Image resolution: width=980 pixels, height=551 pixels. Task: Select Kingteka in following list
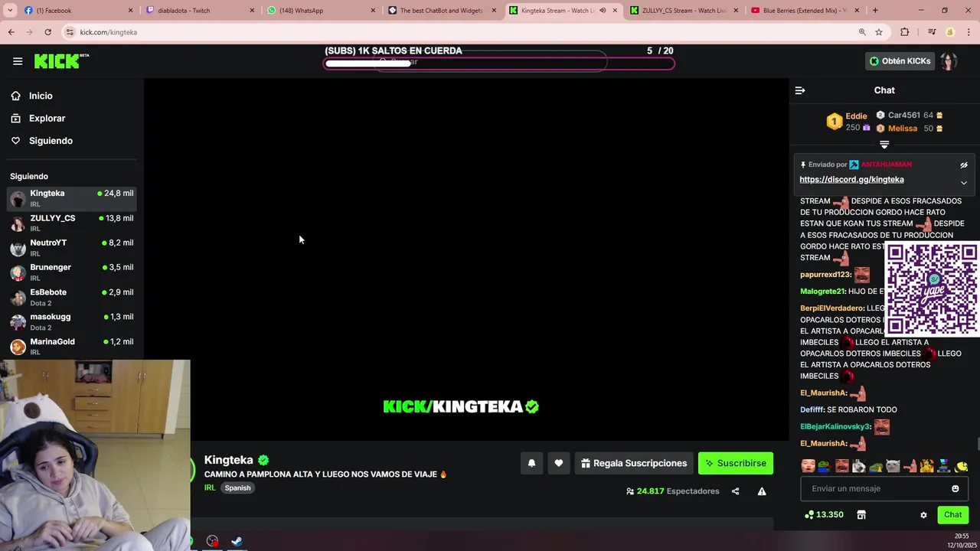[x=72, y=198]
